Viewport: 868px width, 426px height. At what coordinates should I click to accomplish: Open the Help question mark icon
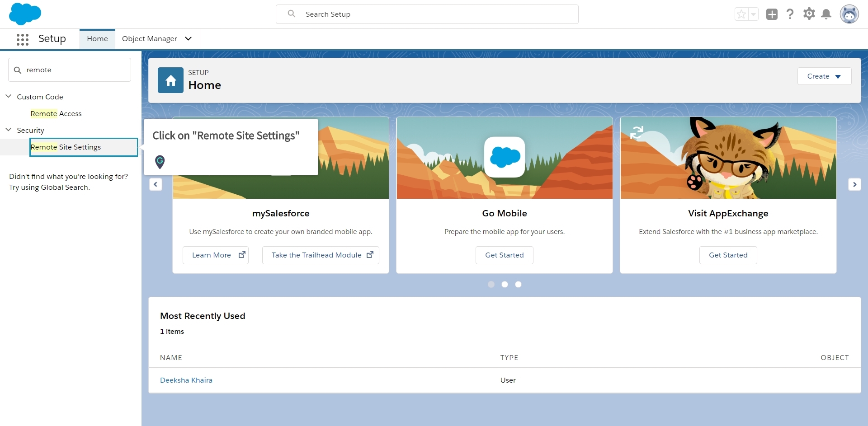point(790,14)
